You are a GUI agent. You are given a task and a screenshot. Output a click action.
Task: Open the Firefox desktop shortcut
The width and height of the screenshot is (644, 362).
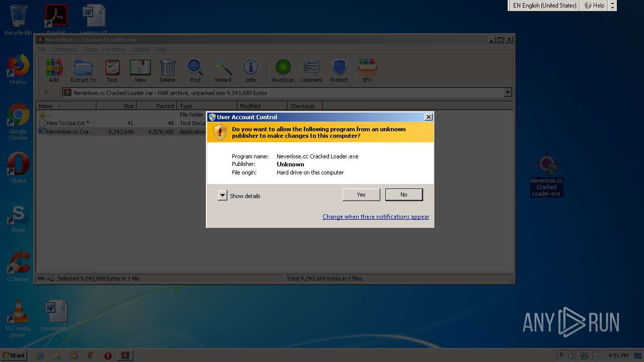tap(18, 69)
